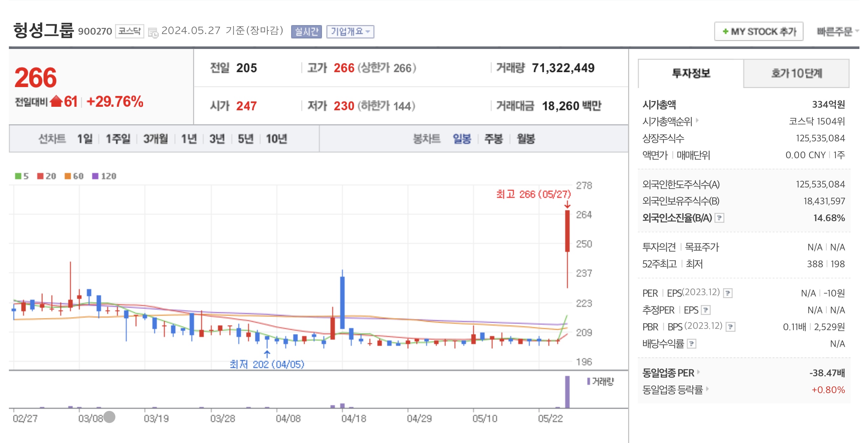Click the 실시간 button
The width and height of the screenshot is (868, 443).
click(x=306, y=32)
